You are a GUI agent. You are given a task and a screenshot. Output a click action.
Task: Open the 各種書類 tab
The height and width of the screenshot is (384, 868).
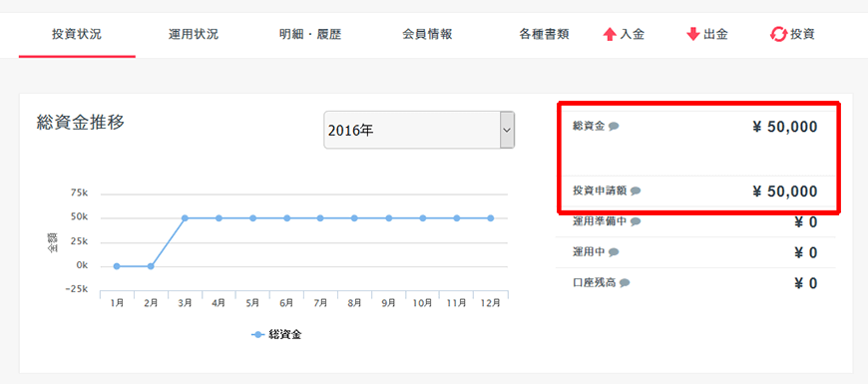544,34
